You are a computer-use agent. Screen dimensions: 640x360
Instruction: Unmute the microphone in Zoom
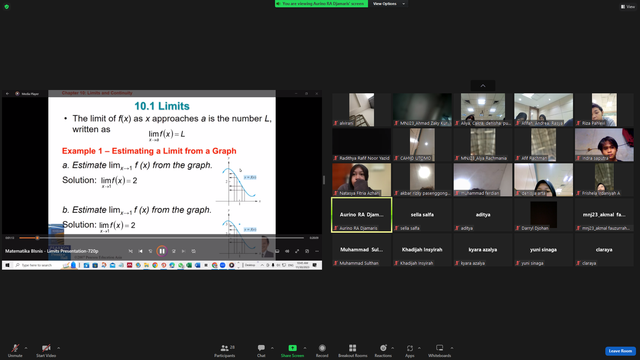pyautogui.click(x=15, y=350)
